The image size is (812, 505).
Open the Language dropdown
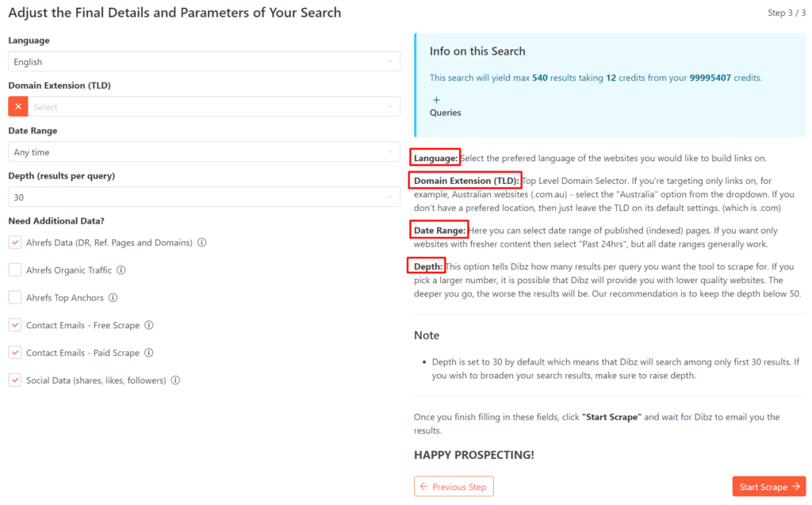click(202, 61)
